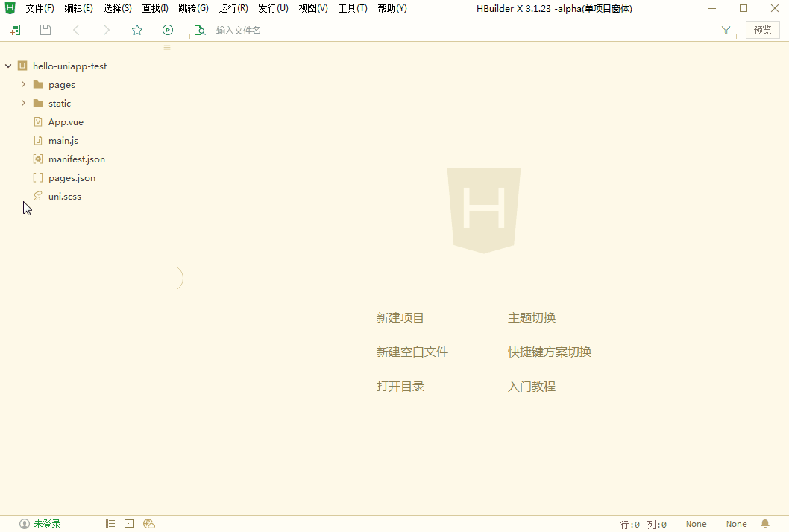The width and height of the screenshot is (789, 532).
Task: Click the uni.scss file icon
Action: click(38, 196)
